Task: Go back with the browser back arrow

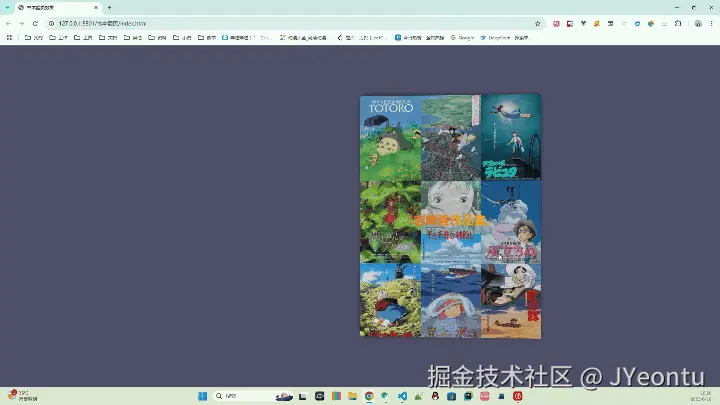Action: 8,23
